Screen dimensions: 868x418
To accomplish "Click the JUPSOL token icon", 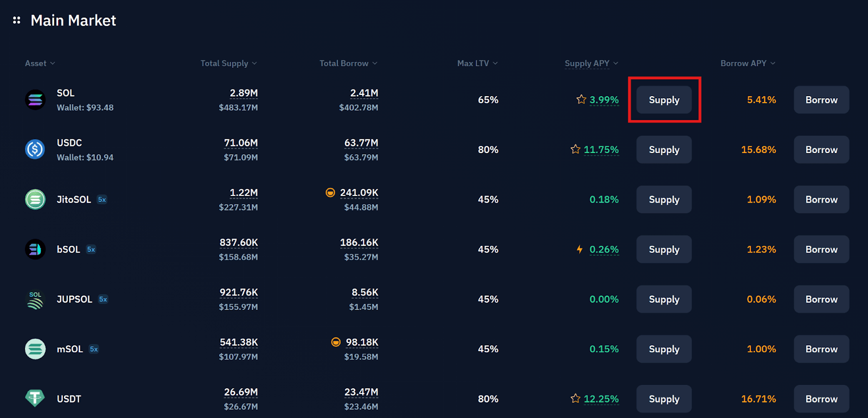I will (x=35, y=299).
